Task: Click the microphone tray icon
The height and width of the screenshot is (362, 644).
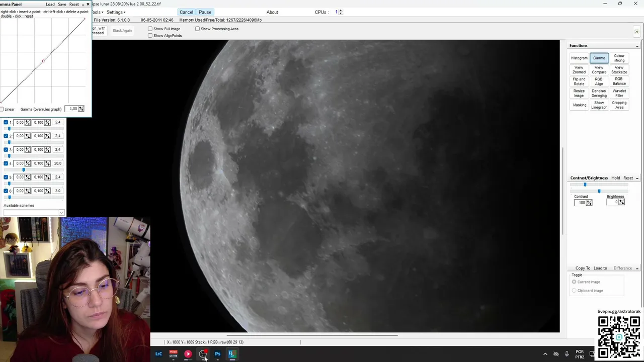Action: (567, 354)
